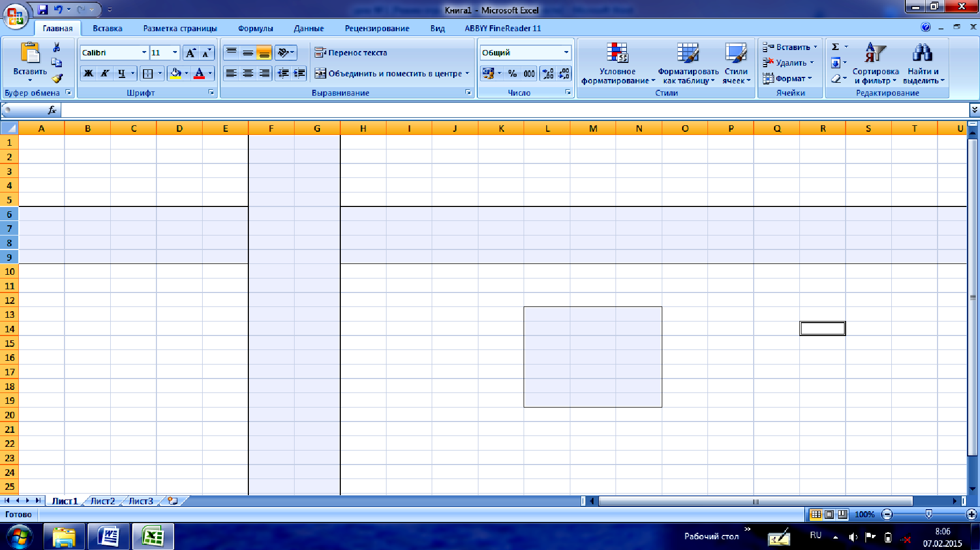Screen dimensions: 980x550
Task: Align text to top of cell
Action: 231,52
